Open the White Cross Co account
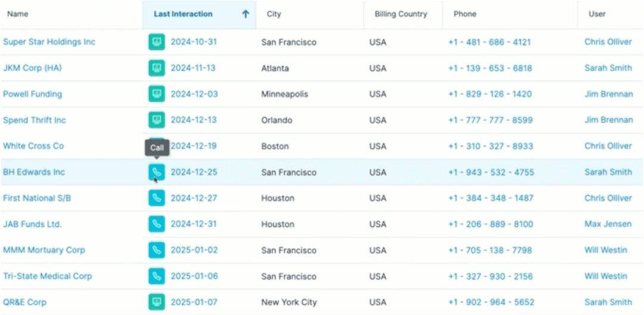Image resolution: width=644 pixels, height=315 pixels. click(33, 146)
